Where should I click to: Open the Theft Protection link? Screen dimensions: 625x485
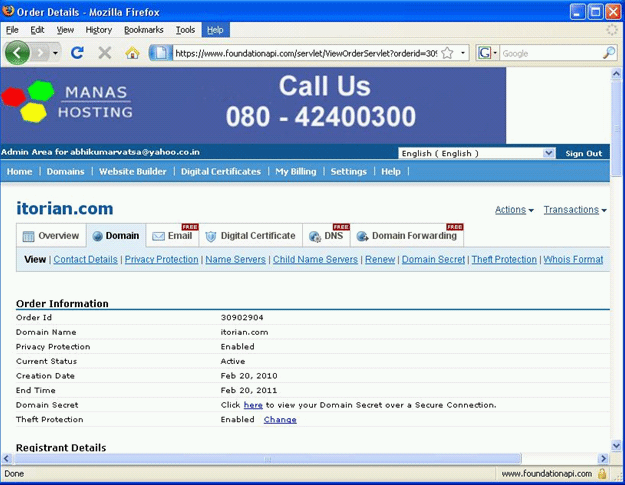[x=504, y=259]
